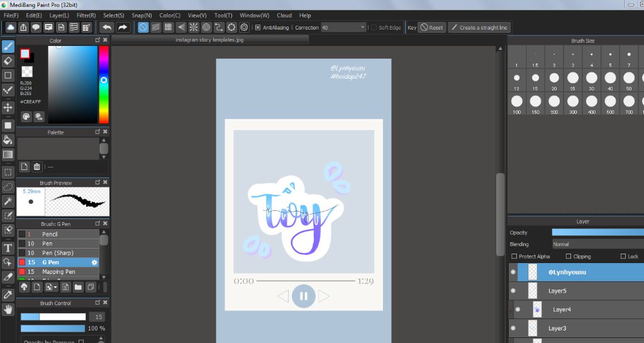Open the add brush dropdown arrow
The height and width of the screenshot is (343, 644).
pos(55,287)
